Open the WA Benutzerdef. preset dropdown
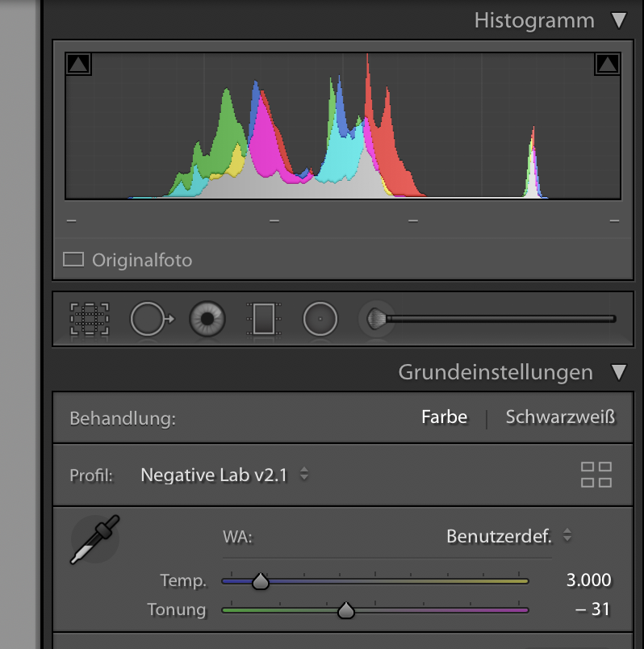 [509, 537]
